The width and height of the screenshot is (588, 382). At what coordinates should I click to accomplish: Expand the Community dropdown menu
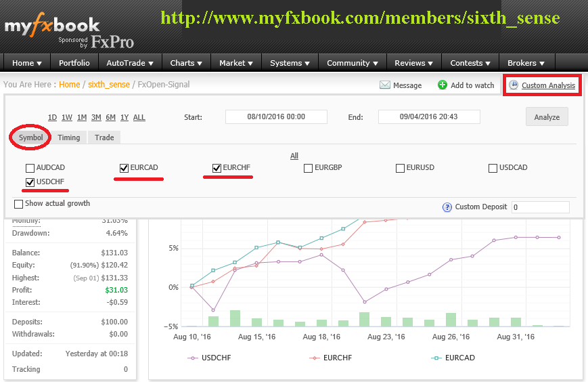pos(352,63)
